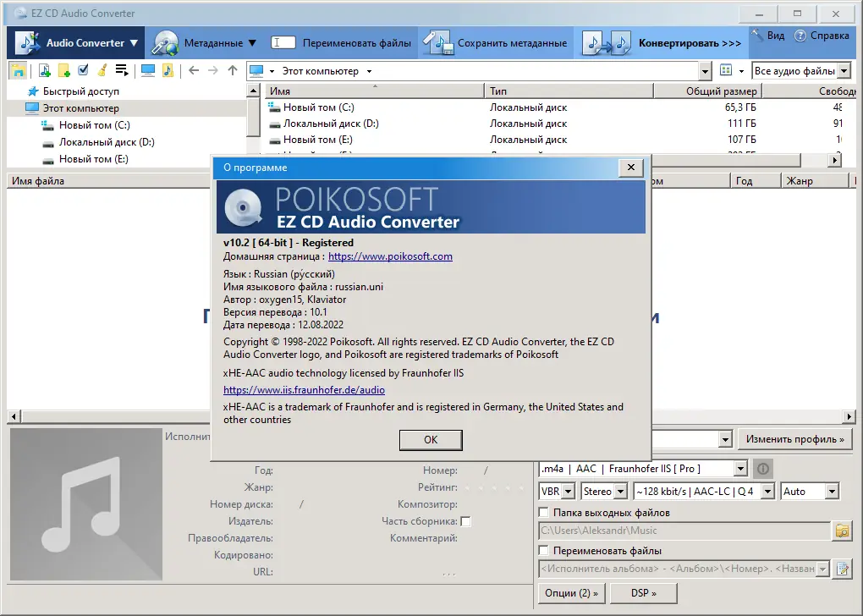Open the https://www.poikosoft.com link

390,256
